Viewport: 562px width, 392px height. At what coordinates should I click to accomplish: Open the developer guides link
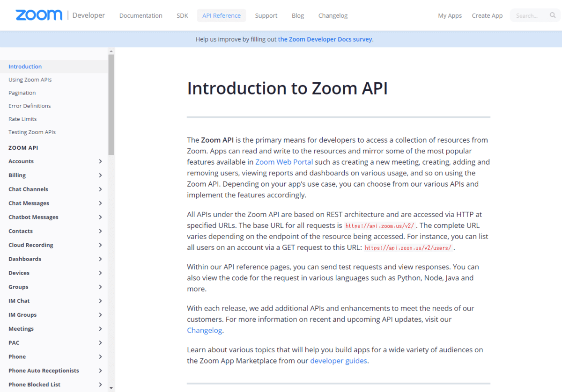click(339, 361)
